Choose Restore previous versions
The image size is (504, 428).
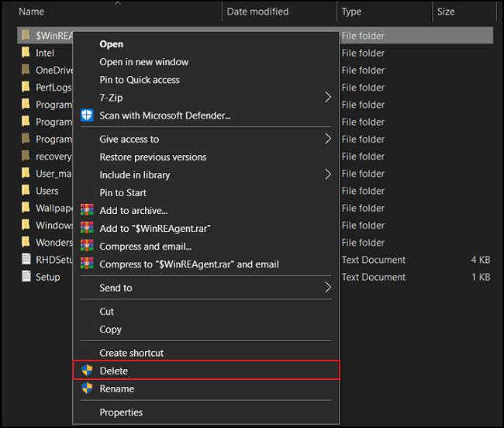153,157
